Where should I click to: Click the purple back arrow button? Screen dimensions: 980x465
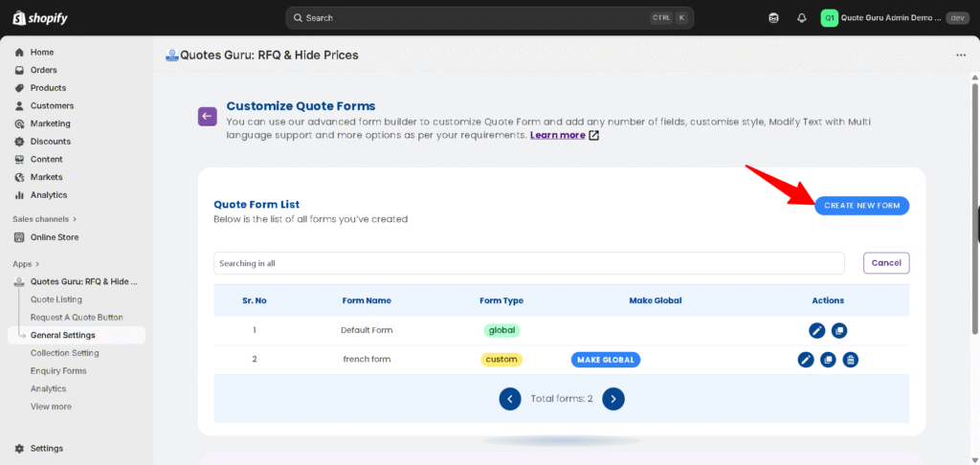(208, 117)
